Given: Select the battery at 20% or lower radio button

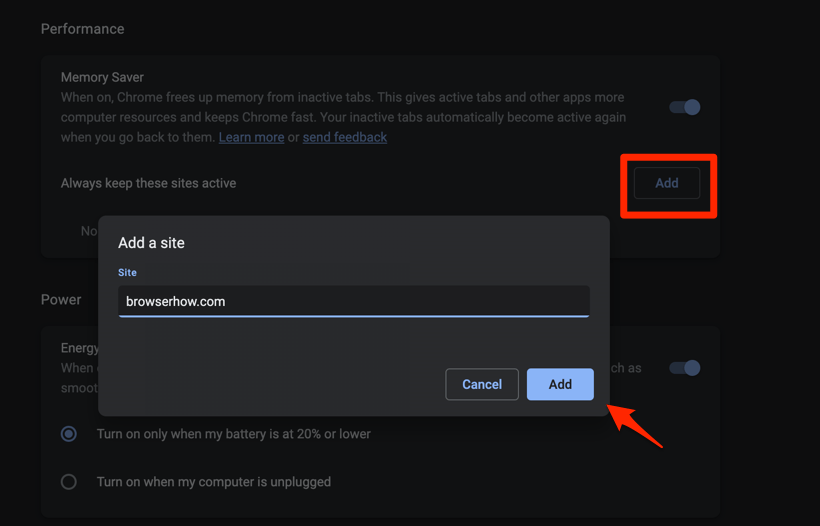Looking at the screenshot, I should [x=69, y=434].
